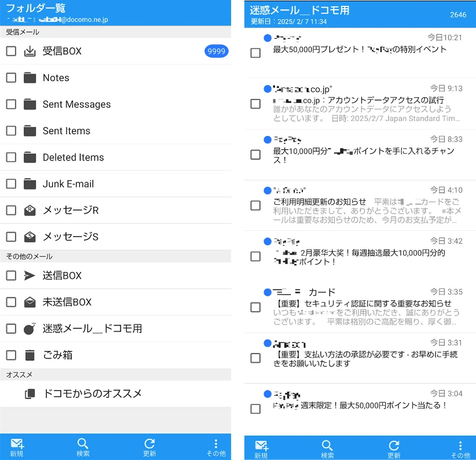The image size is (476, 460).
Task: Check the Deleted Items checkbox
Action: click(11, 157)
